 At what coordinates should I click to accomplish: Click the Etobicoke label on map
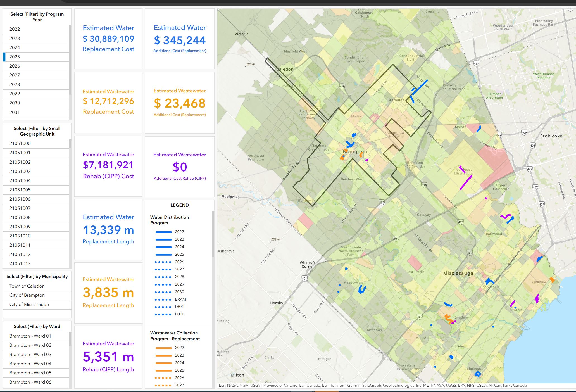click(x=551, y=136)
